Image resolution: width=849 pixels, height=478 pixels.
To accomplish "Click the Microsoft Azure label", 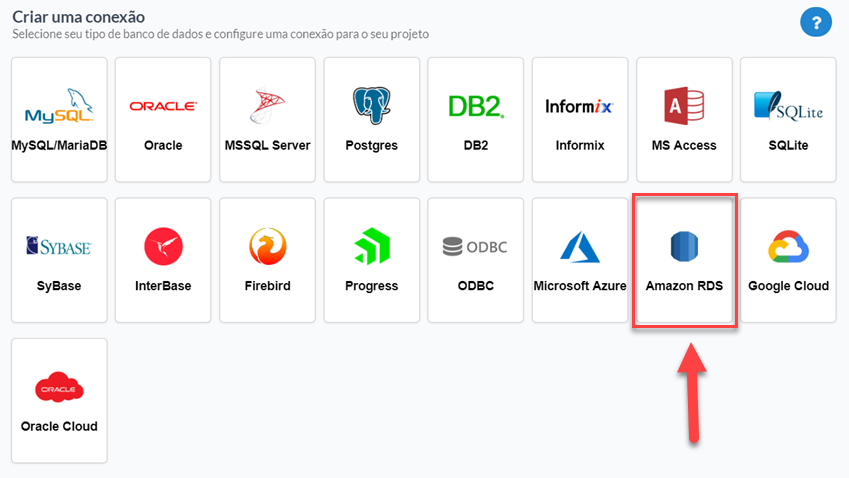I will (x=580, y=286).
